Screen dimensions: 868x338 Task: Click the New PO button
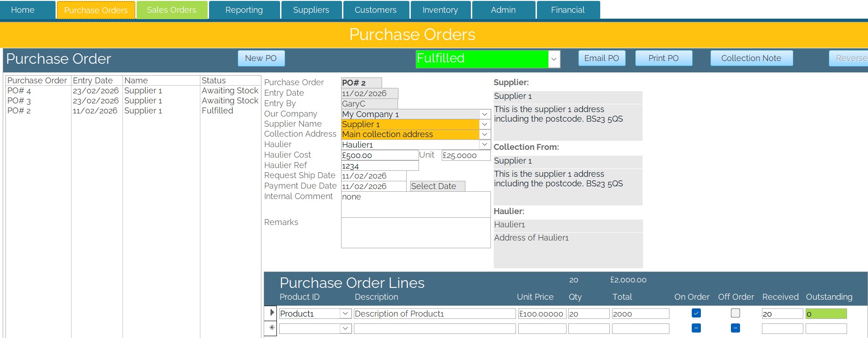tap(261, 58)
